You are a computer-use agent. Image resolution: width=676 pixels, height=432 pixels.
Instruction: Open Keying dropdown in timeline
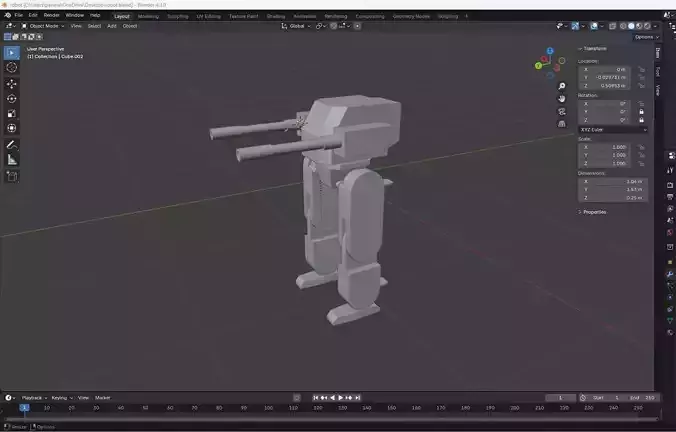[x=62, y=398]
